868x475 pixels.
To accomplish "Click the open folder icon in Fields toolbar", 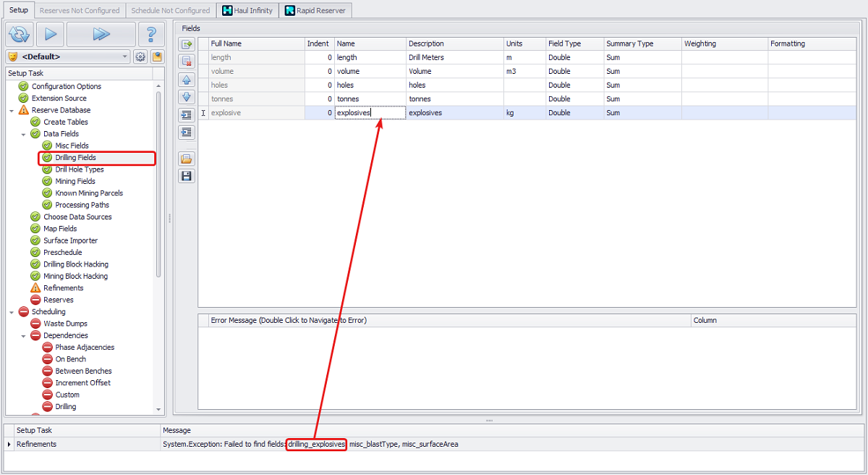I will tap(187, 159).
